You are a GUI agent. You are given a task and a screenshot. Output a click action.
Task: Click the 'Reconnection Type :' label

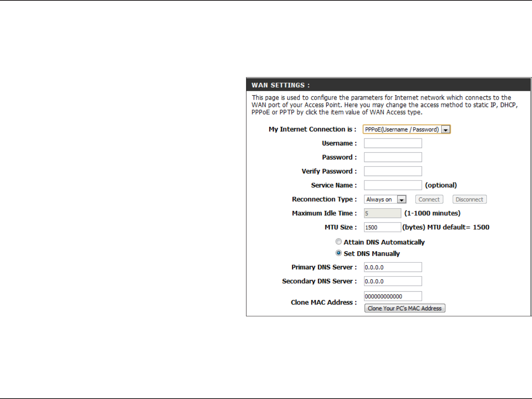coord(324,199)
